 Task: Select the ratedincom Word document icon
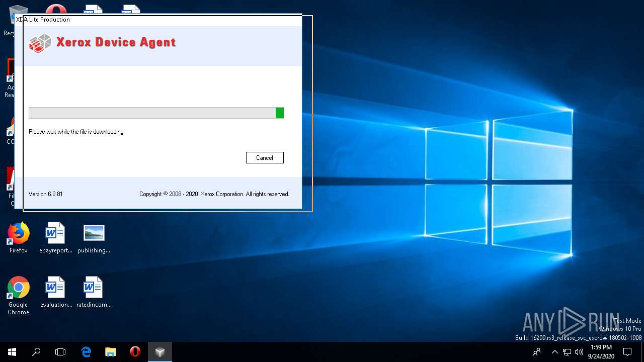[94, 292]
